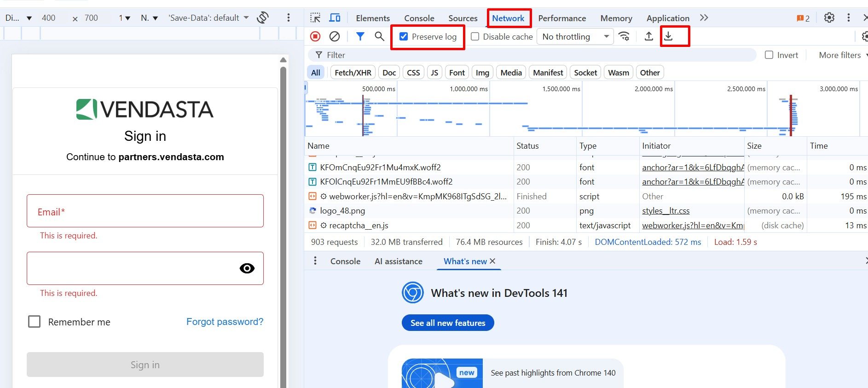
Task: Enable the Disable cache checkbox
Action: (475, 36)
